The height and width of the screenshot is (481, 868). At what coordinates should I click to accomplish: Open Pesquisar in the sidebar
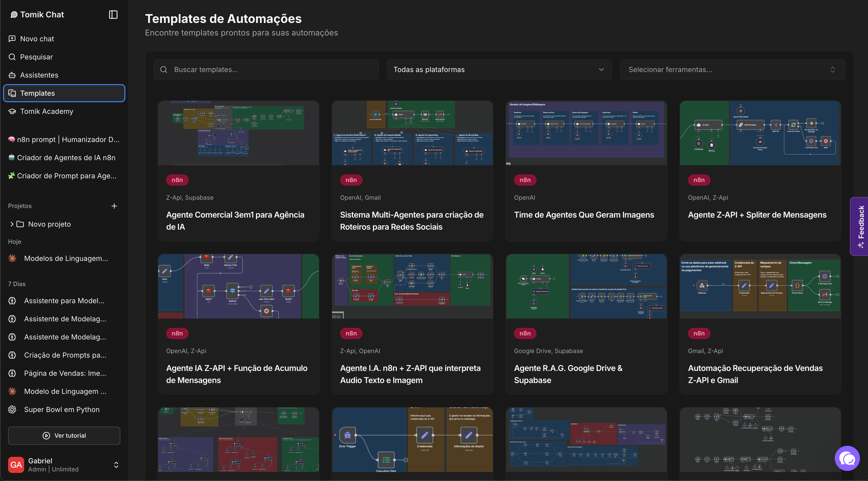pyautogui.click(x=64, y=57)
